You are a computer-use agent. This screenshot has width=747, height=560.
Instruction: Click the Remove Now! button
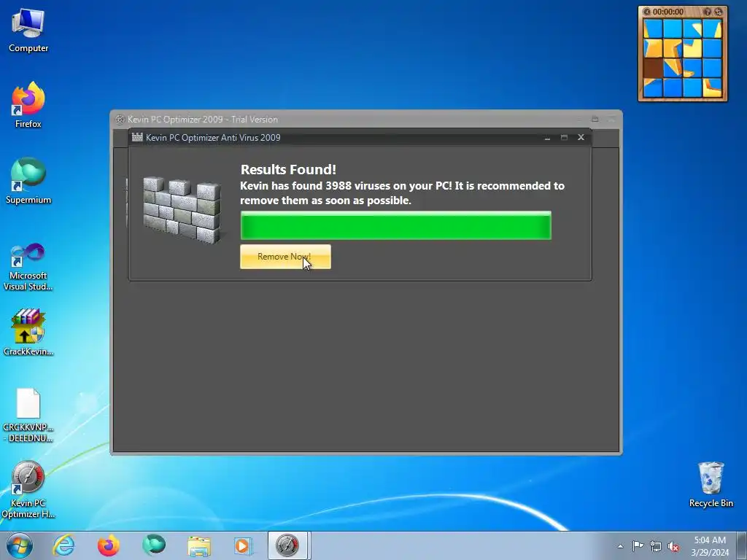pos(285,257)
